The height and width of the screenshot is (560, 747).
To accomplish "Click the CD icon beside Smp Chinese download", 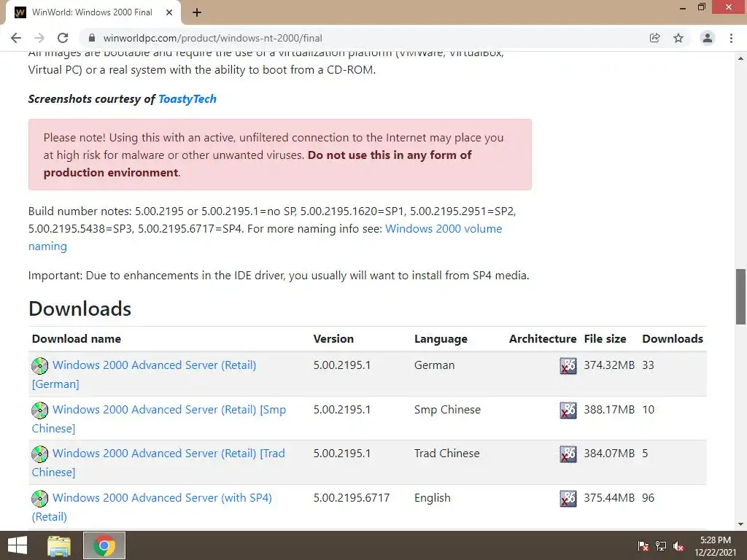I will 40,410.
